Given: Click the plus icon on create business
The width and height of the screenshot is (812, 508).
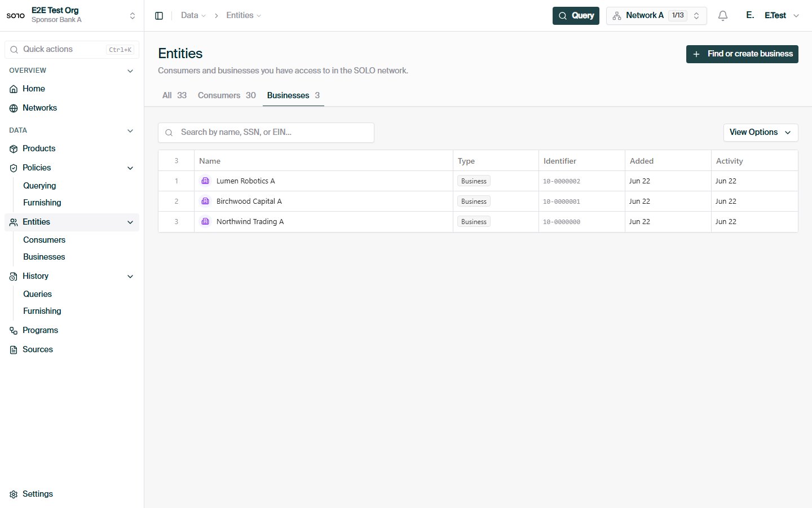Looking at the screenshot, I should [x=696, y=54].
